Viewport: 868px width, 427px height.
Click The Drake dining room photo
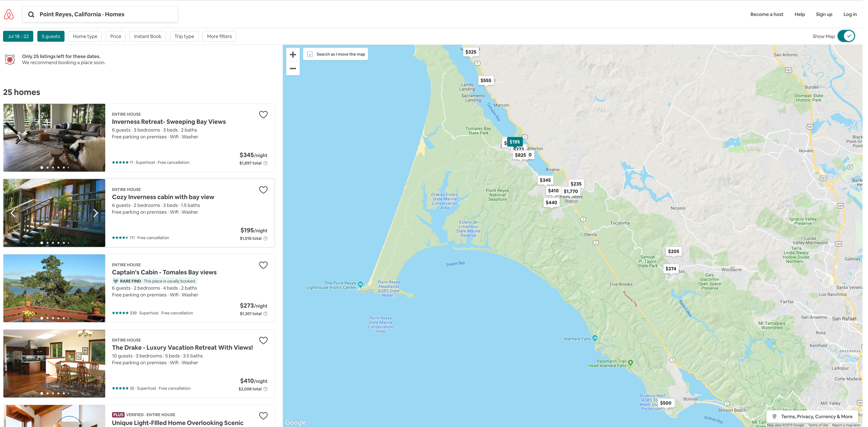54,364
